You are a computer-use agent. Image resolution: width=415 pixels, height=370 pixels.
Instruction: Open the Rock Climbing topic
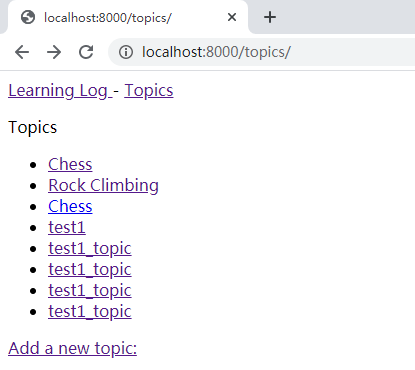click(x=103, y=185)
